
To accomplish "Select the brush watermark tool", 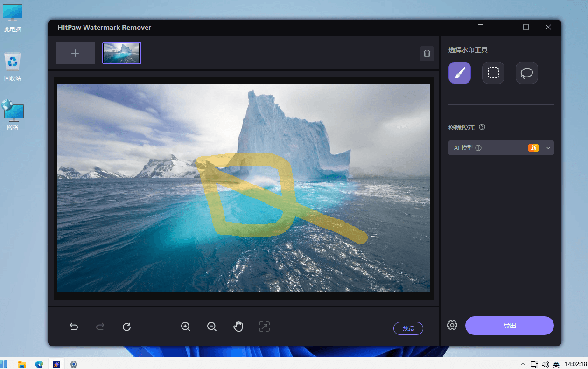I will pos(460,73).
